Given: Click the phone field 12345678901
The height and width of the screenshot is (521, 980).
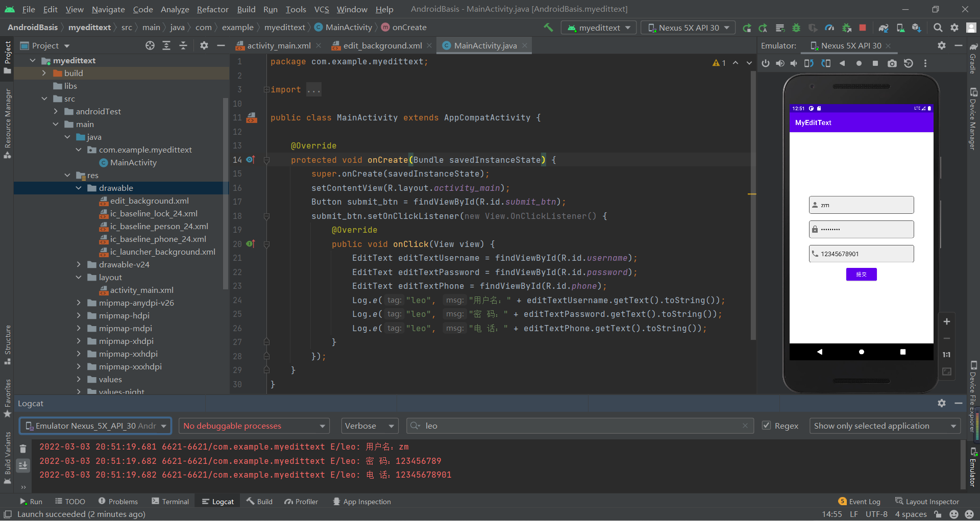Looking at the screenshot, I should [x=861, y=254].
